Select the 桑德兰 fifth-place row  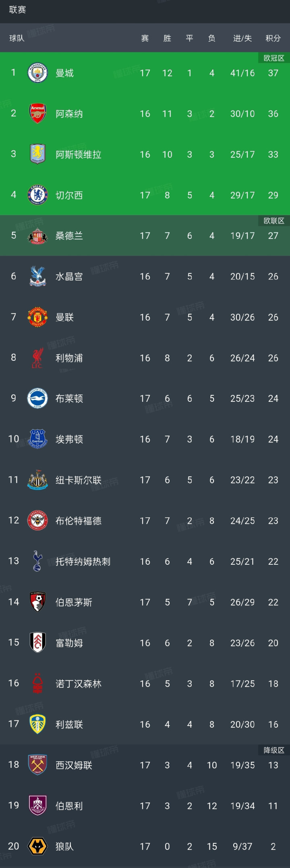[145, 236]
